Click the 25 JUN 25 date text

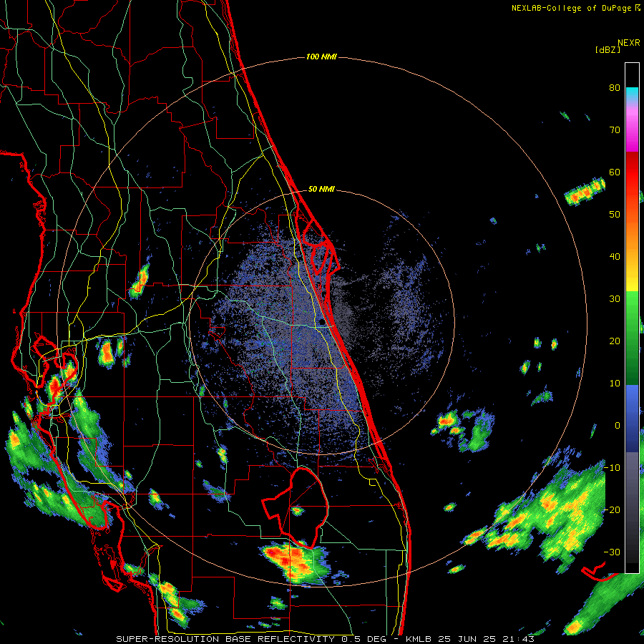click(469, 639)
